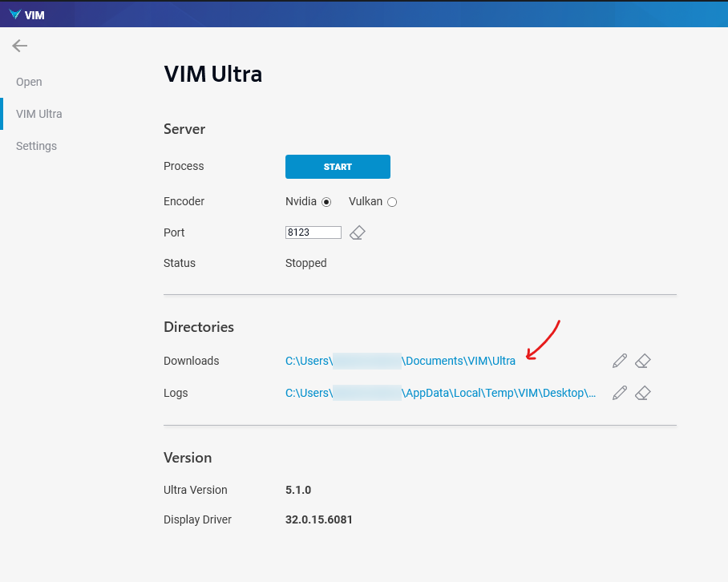Go back using the left arrow icon
Viewport: 728px width, 582px height.
19,46
